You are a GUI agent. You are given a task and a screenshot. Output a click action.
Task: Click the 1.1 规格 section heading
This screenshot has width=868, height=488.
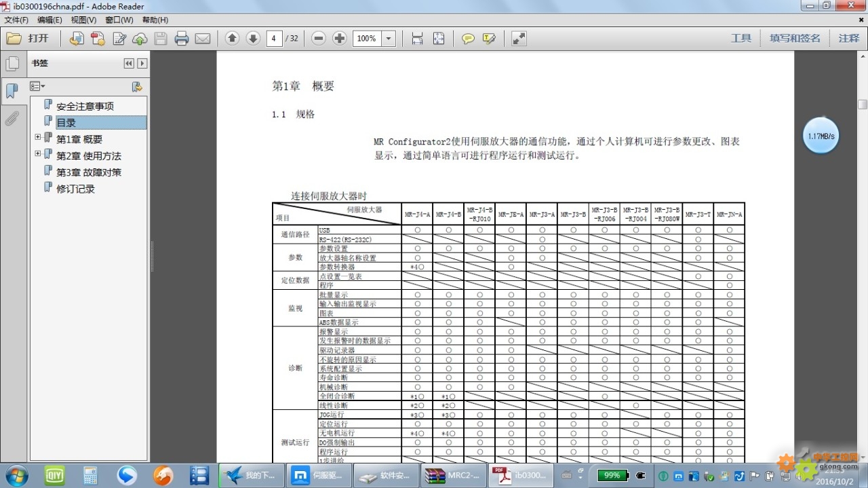(x=294, y=115)
